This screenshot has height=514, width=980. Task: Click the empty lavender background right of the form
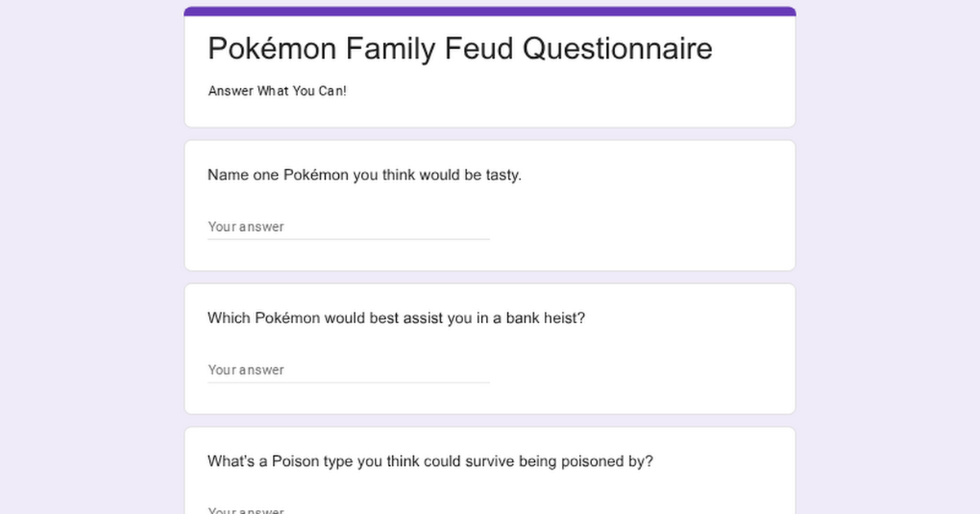[890, 261]
